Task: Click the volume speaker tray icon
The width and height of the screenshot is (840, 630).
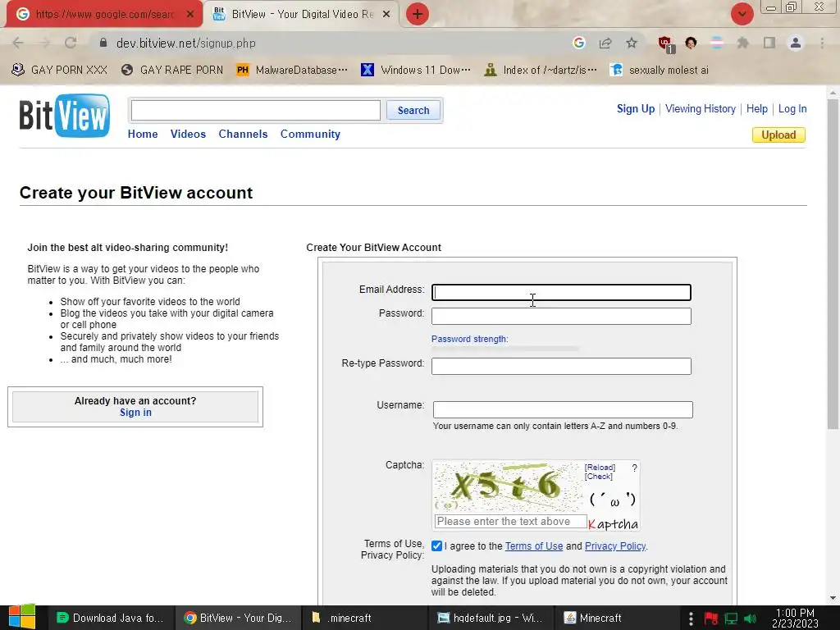Action: pos(751,619)
